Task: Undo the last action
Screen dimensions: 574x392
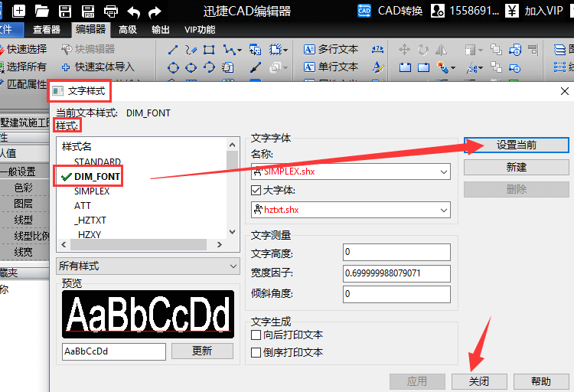Action: [x=134, y=12]
